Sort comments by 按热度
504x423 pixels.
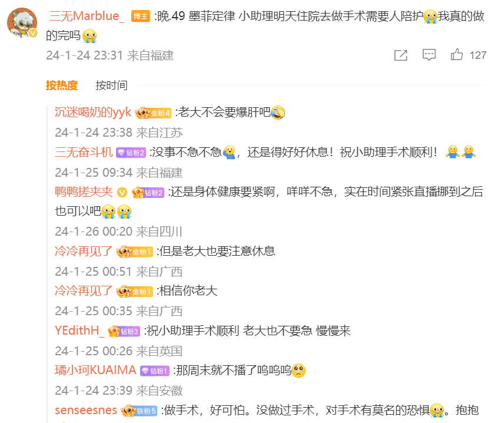click(62, 85)
